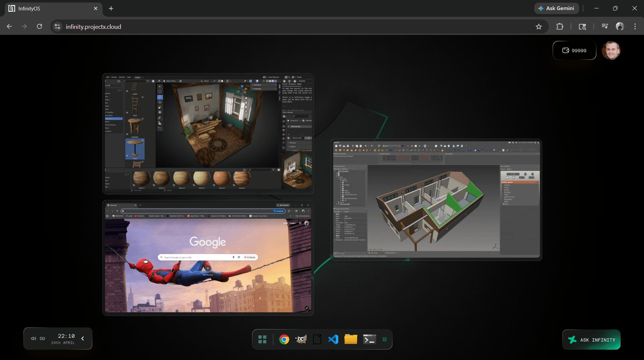Screen dimensions: 644x360
Task: Click the voice search microphone icon
Action: click(233, 257)
